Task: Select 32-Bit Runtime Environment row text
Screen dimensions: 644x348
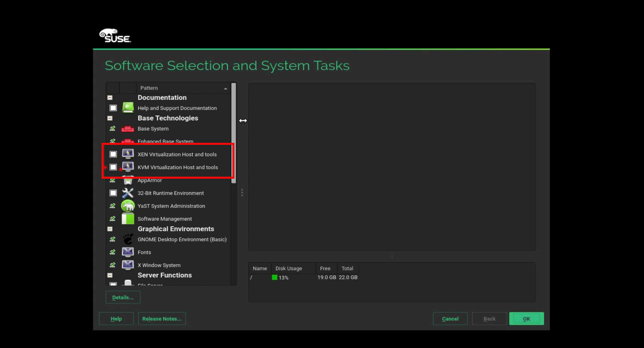Action: coord(171,193)
